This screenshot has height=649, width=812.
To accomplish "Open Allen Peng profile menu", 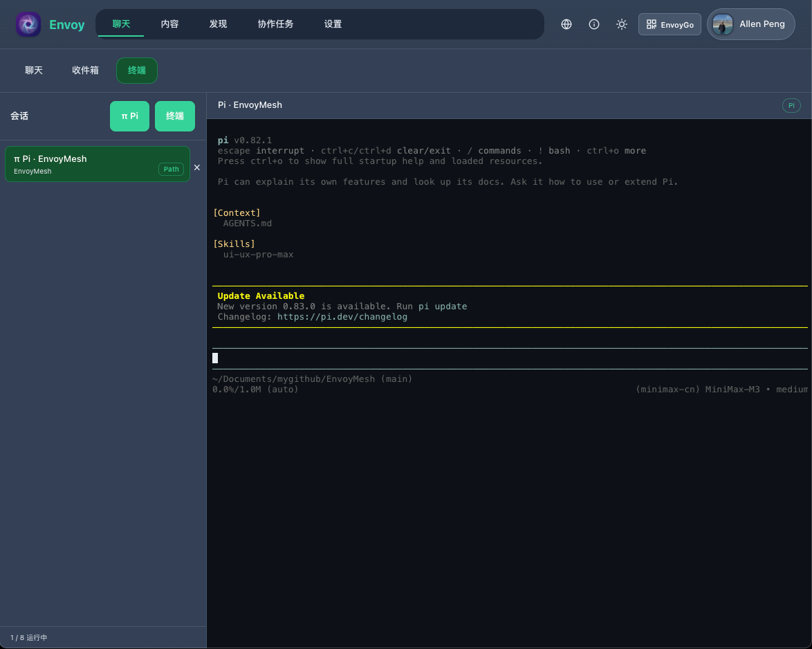I will (x=751, y=24).
